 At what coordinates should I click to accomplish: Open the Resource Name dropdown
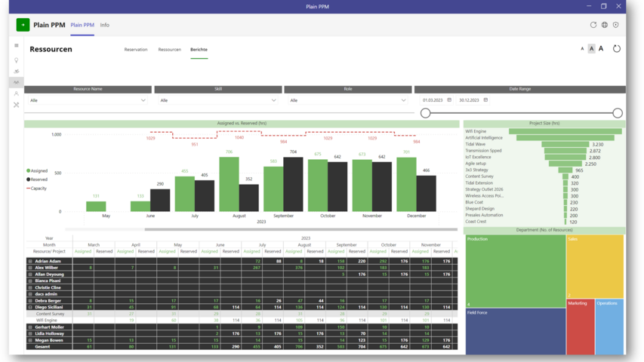88,100
